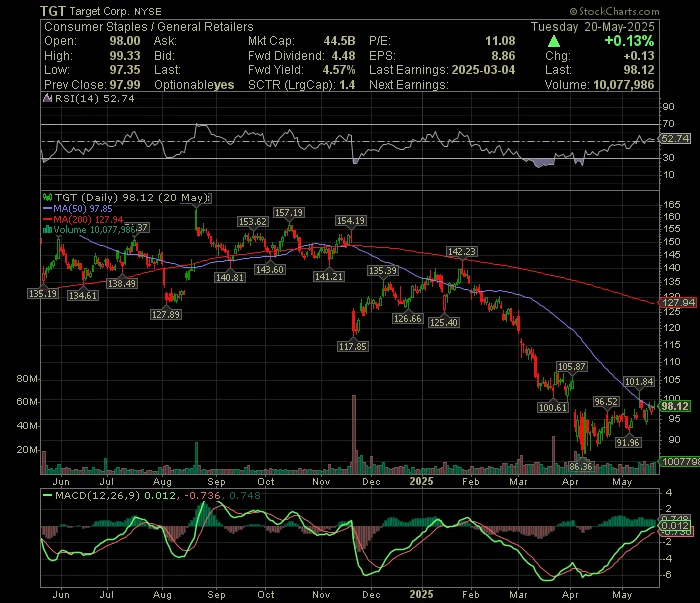
Task: Click the SCTR (LrgCap) value 1.4
Action: pyautogui.click(x=347, y=85)
